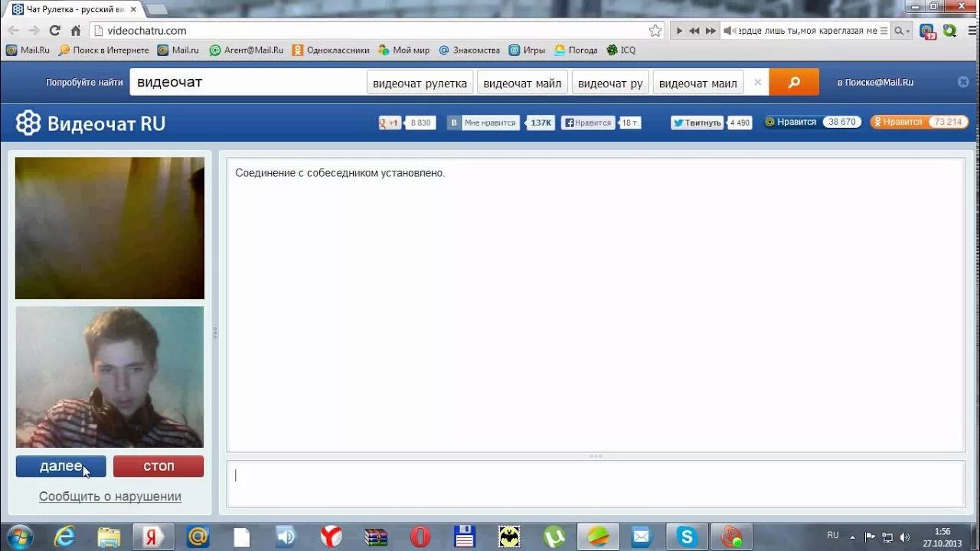Viewport: 980px width, 551px height.
Task: Open the music player playlist menu
Action: pyautogui.click(x=884, y=31)
